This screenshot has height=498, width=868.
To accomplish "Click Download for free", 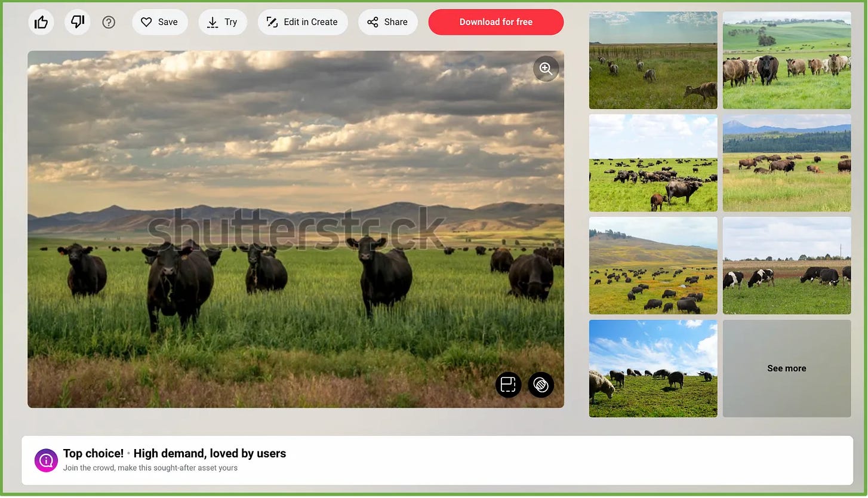I will [x=496, y=22].
